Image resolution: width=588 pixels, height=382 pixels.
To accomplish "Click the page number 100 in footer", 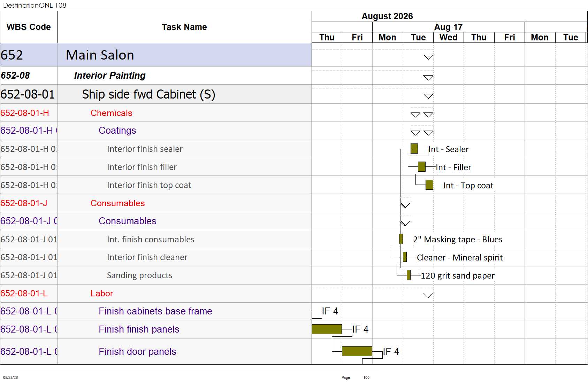I will pos(366,377).
